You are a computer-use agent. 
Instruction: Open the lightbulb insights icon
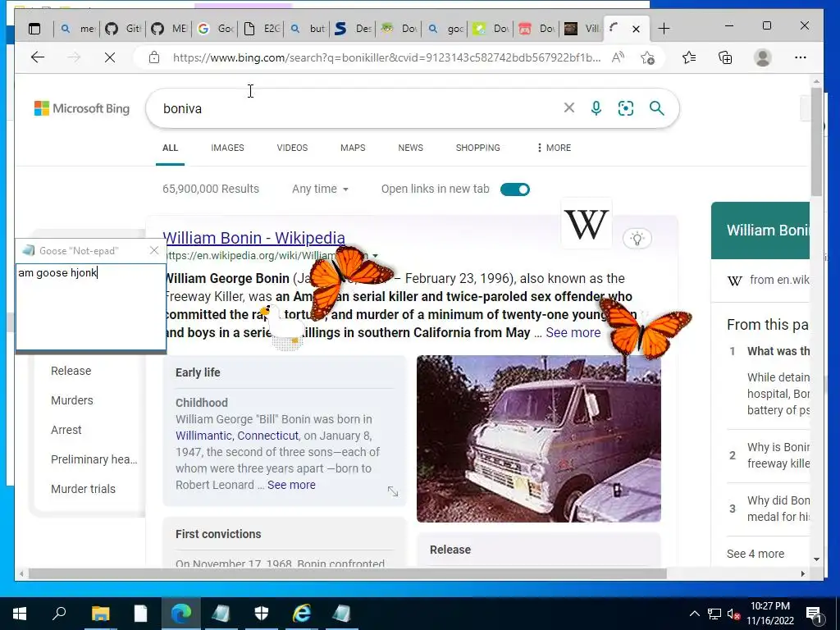point(637,239)
